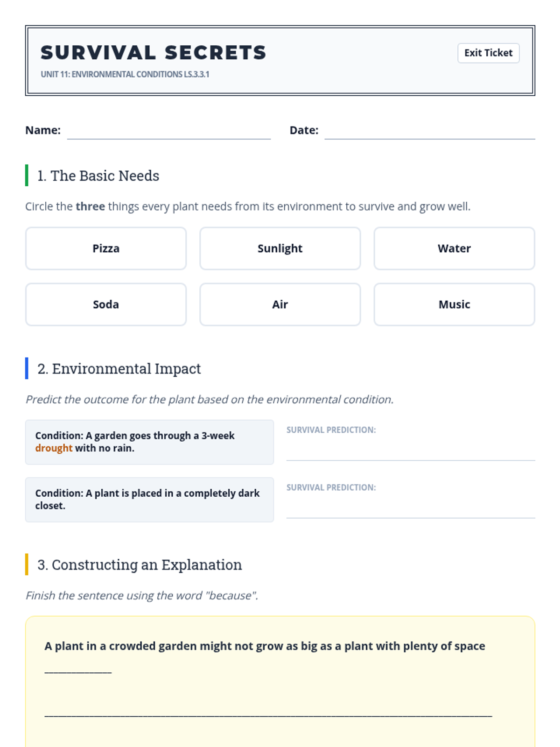Click the Survival Secrets title

point(153,52)
